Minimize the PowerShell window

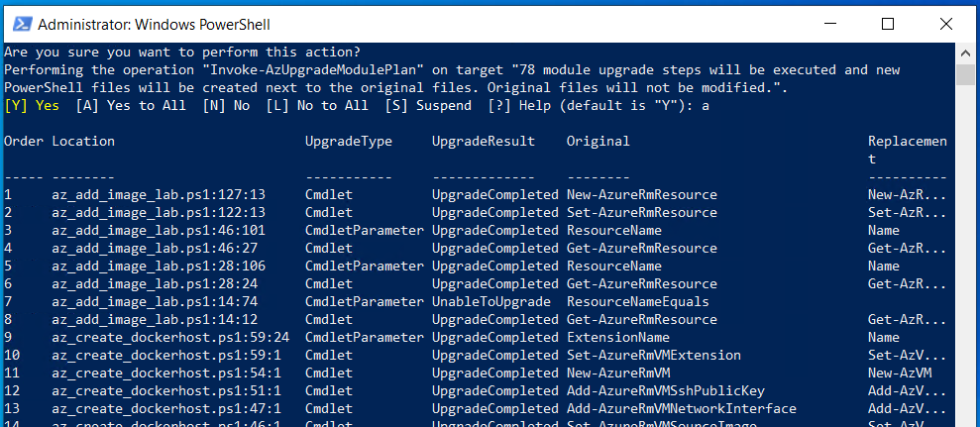point(843,24)
